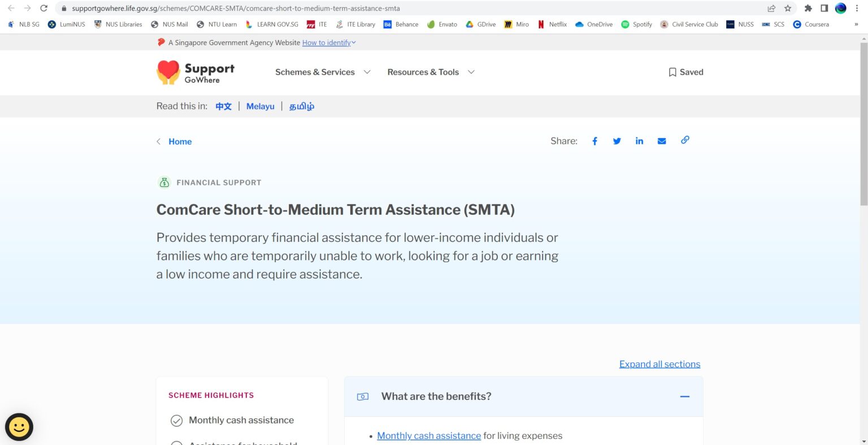868x445 pixels.
Task: Open the LumiNUS bookmark
Action: tap(67, 24)
